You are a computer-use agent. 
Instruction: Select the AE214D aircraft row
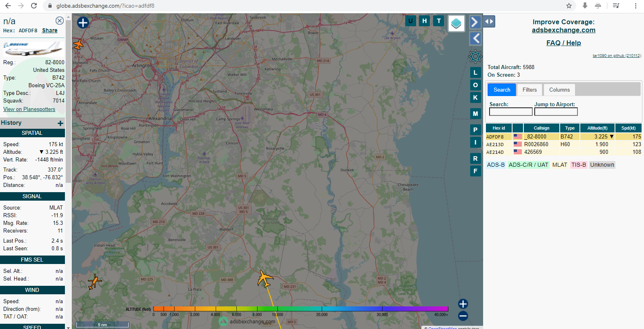[x=563, y=152]
